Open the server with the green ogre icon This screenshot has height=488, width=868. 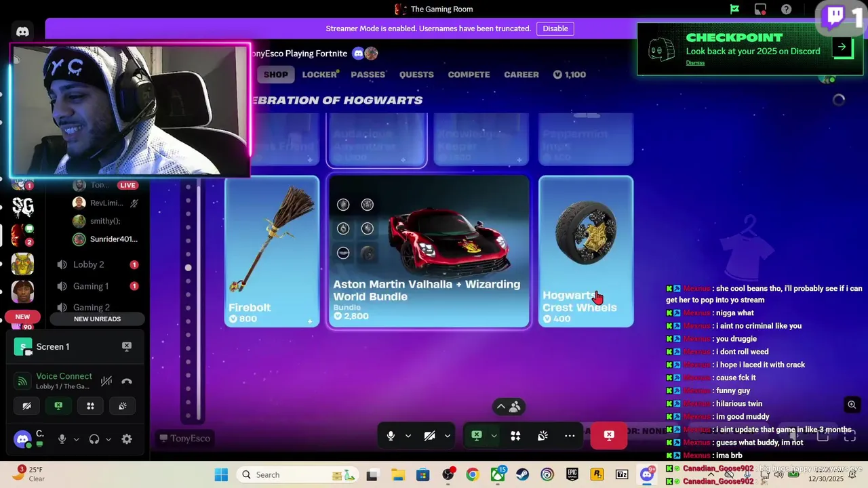[x=22, y=264]
